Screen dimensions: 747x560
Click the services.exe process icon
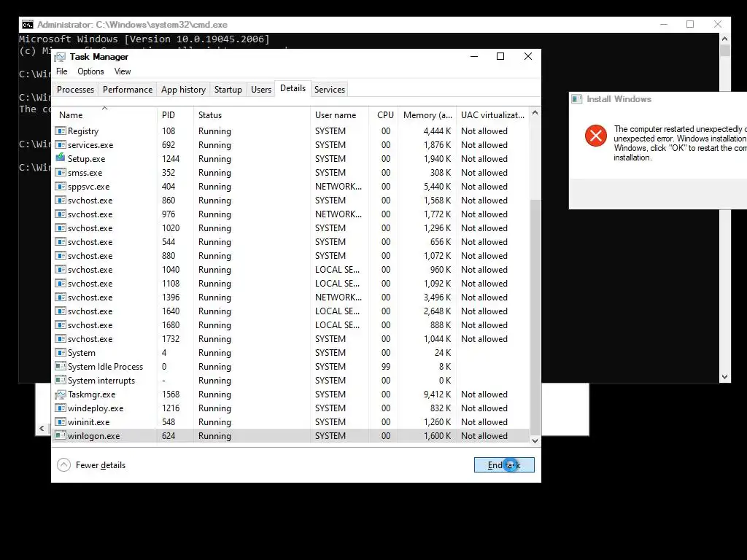pyautogui.click(x=61, y=145)
